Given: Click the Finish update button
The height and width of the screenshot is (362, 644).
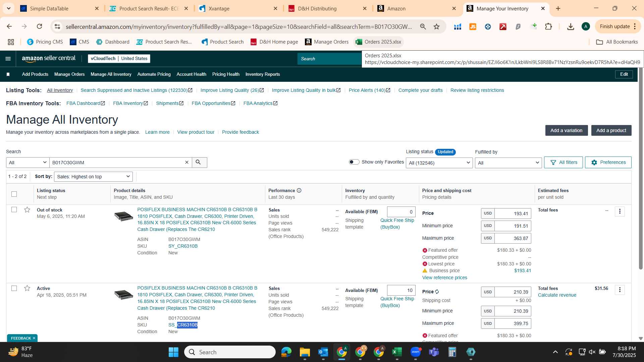Looking at the screenshot, I should pyautogui.click(x=618, y=26).
